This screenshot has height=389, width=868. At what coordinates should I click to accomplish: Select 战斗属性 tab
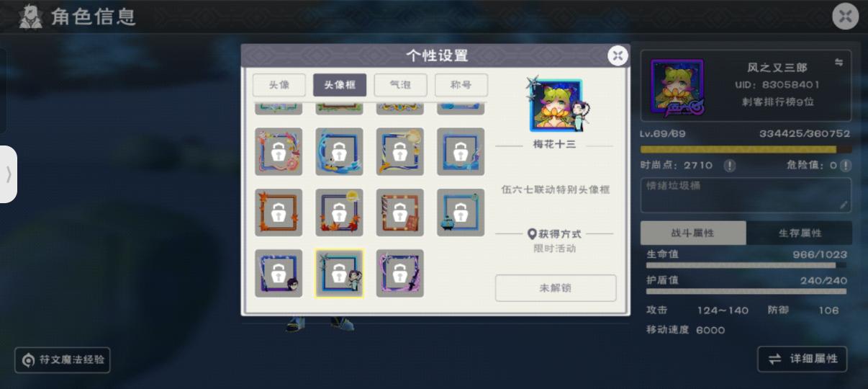click(694, 233)
